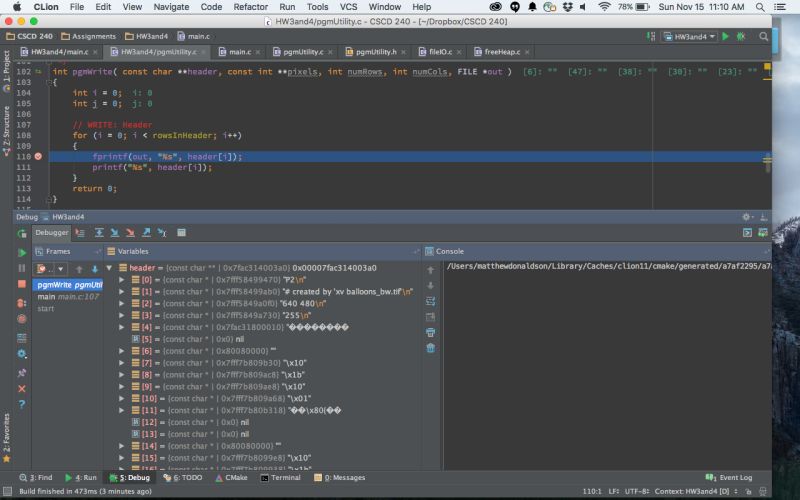Viewport: 800px width, 500px height.
Task: Select Debugger tab in Debug panel
Action: (52, 233)
